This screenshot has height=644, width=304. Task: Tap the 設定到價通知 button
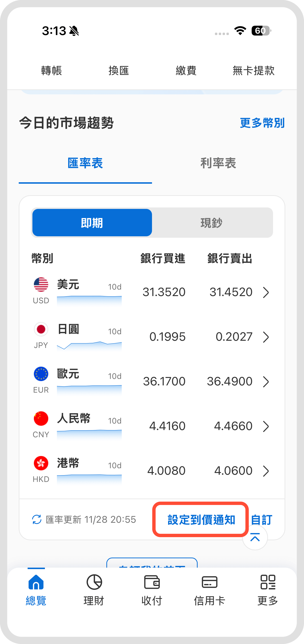[201, 520]
